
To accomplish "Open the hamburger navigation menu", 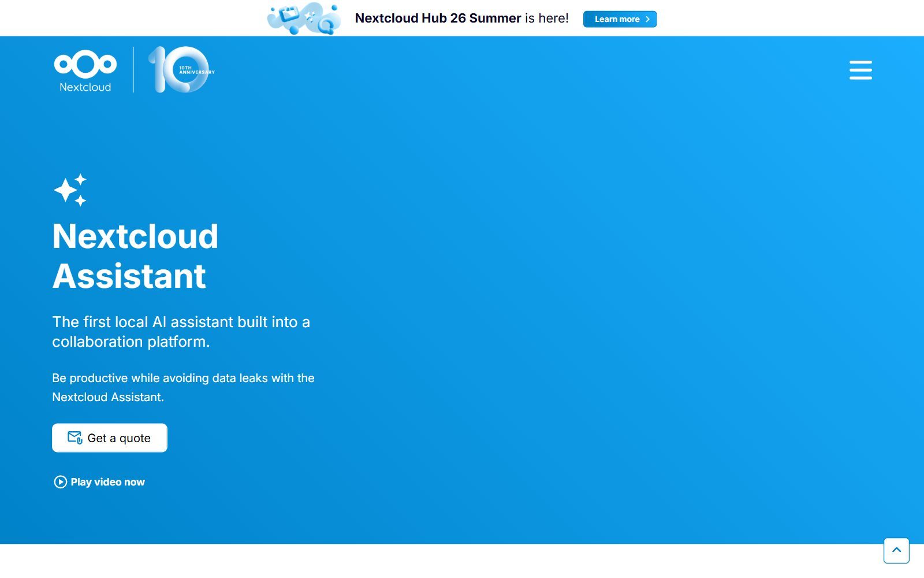I will (860, 70).
